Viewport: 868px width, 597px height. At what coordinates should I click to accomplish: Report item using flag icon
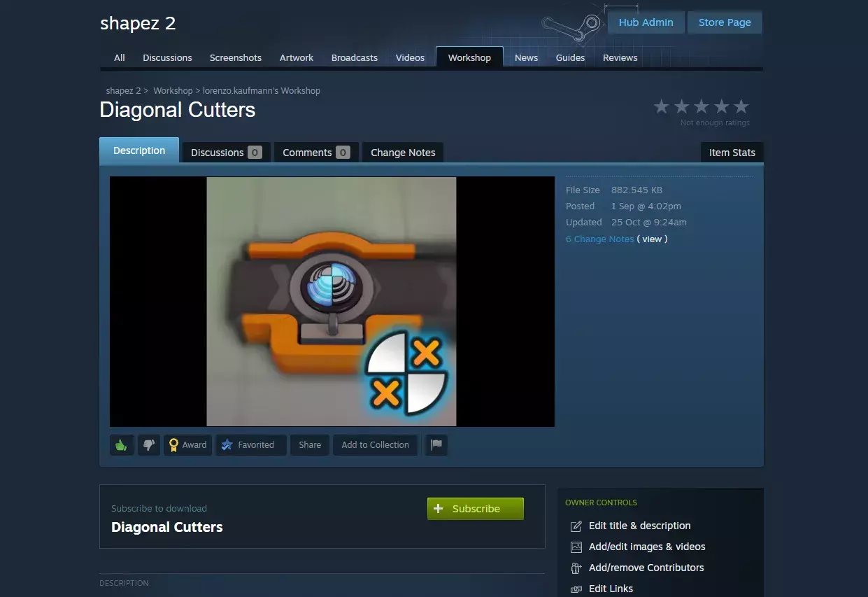coord(436,444)
